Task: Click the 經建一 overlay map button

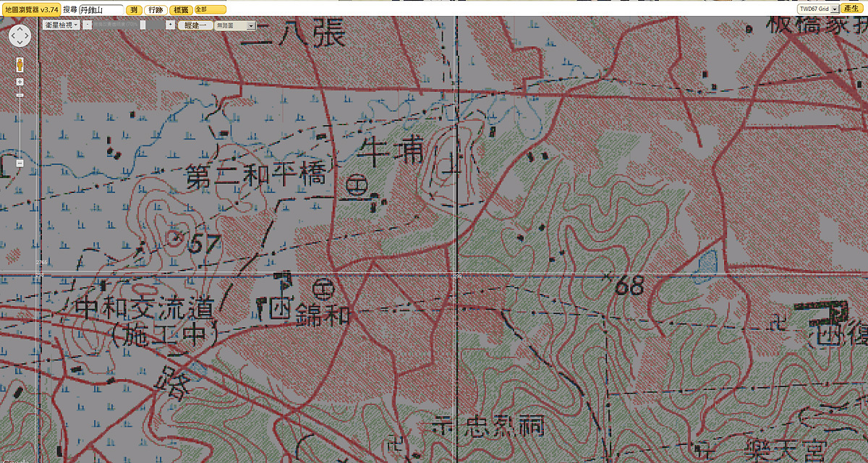Action: click(196, 25)
